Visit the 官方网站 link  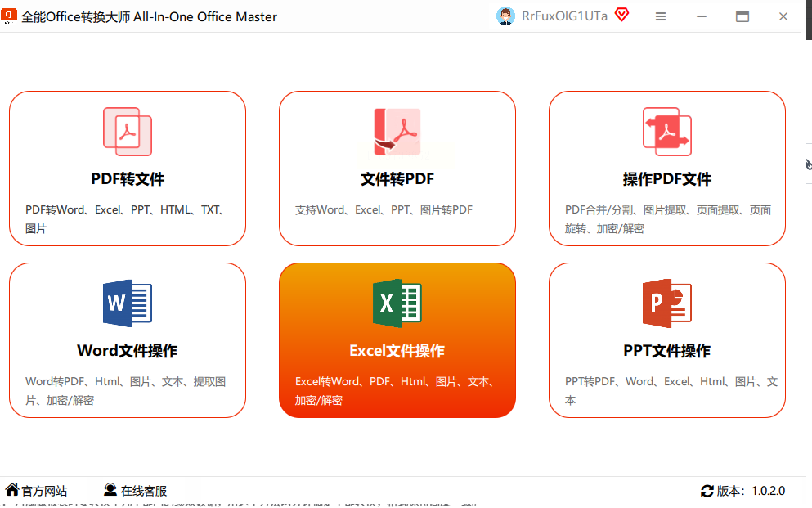(x=44, y=491)
